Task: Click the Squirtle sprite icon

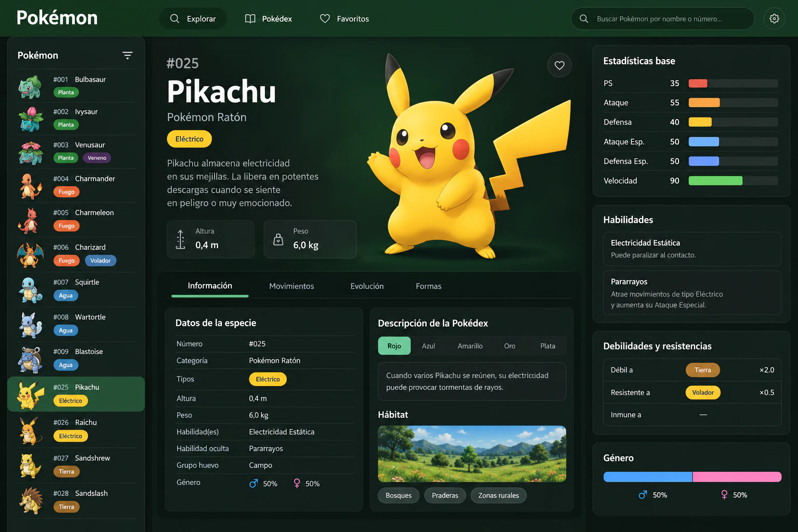Action: coord(31,290)
